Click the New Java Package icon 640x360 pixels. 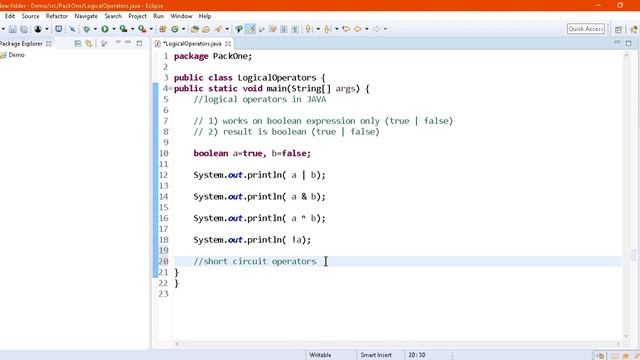[x=162, y=29]
